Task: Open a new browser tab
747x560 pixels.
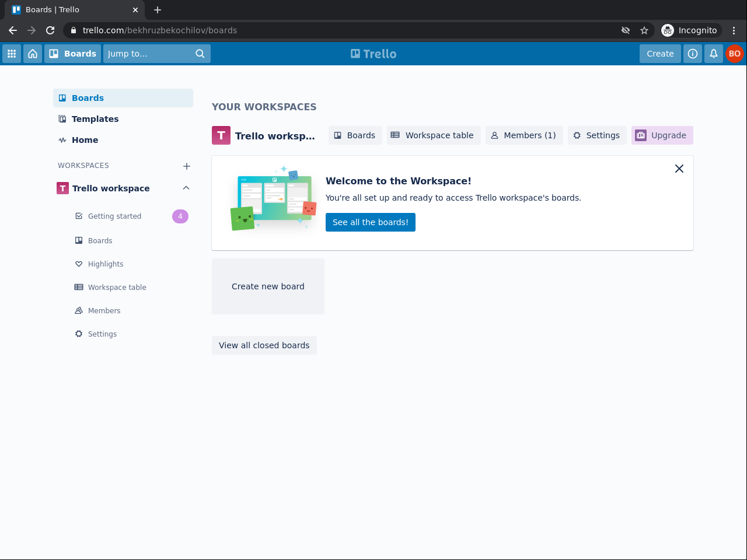Action: [158, 10]
